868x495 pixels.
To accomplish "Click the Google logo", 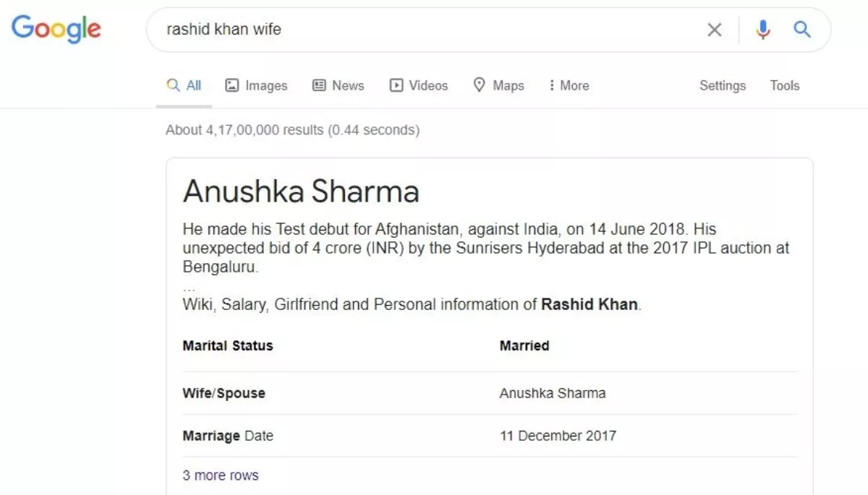I will [56, 29].
